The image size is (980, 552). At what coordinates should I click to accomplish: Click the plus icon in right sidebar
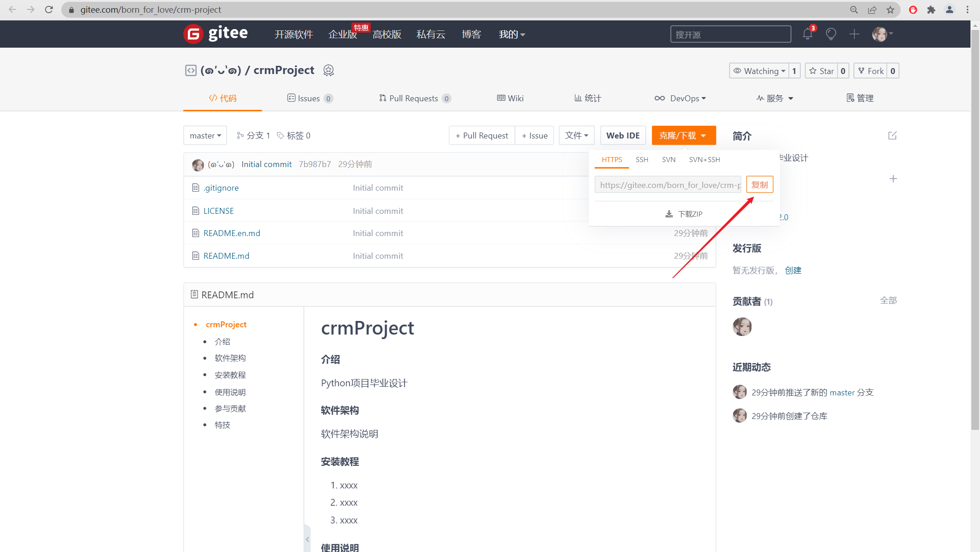pyautogui.click(x=893, y=179)
